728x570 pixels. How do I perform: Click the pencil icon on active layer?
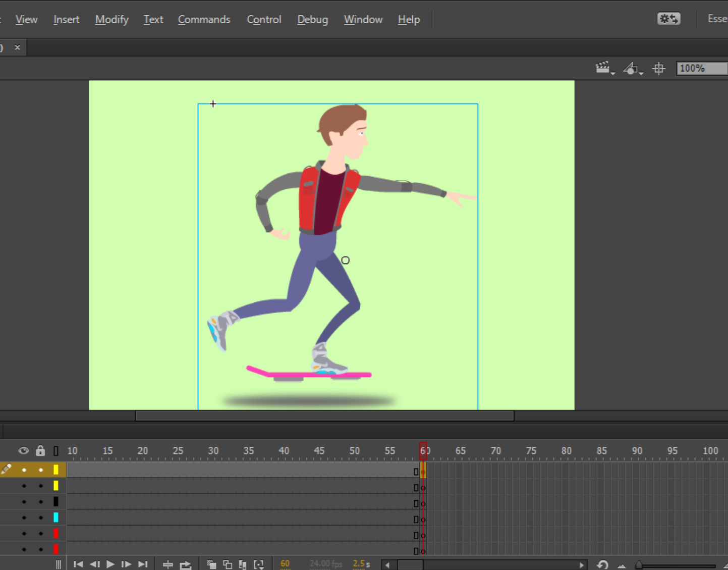pyautogui.click(x=6, y=469)
